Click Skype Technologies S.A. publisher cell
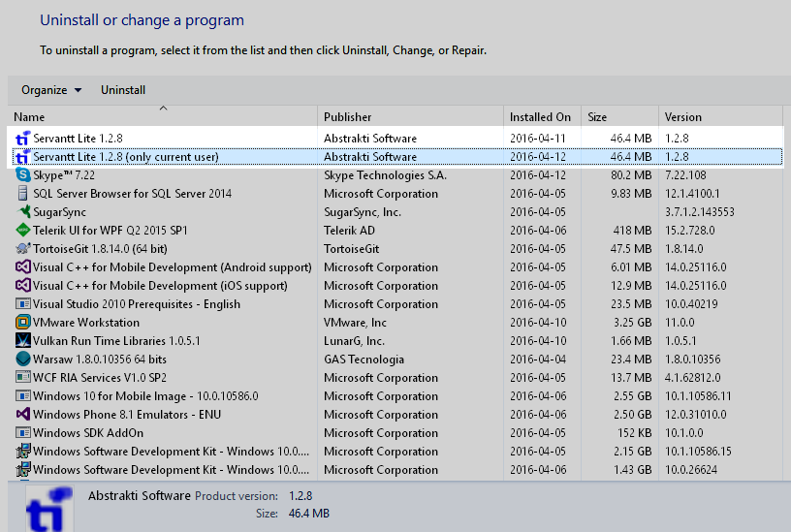 tap(386, 175)
